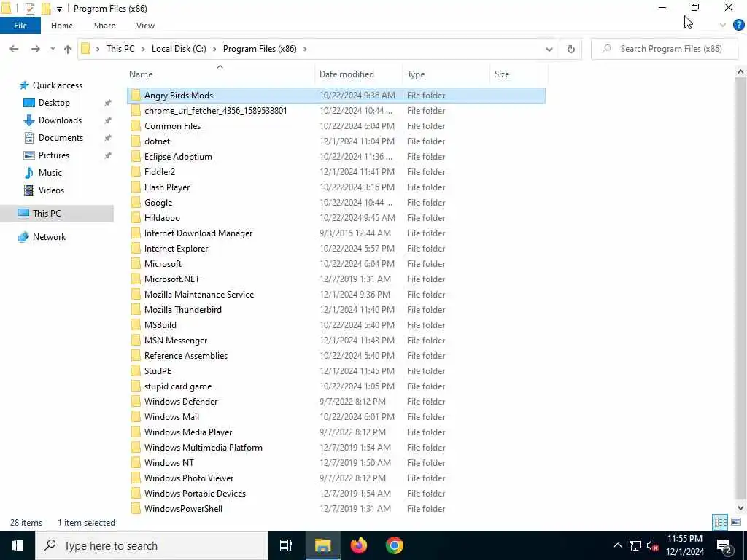Launch Google Chrome from the taskbar
The image size is (747, 560).
pos(395,545)
